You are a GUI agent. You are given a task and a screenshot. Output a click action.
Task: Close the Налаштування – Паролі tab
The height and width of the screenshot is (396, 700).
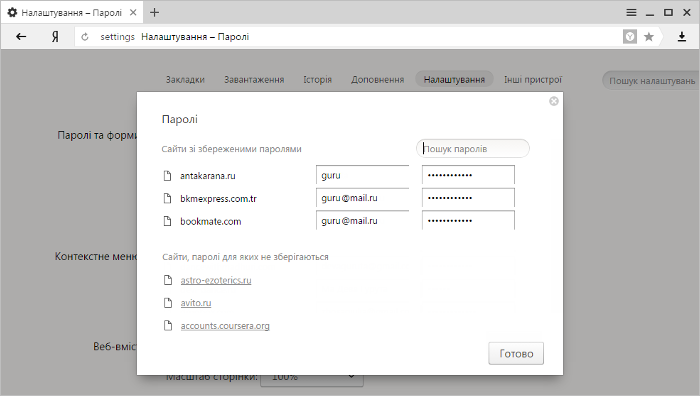133,13
